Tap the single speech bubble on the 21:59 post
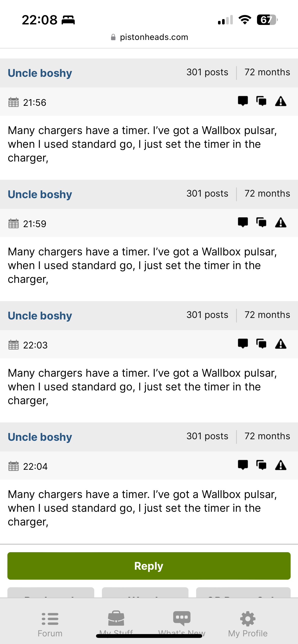 coord(243,222)
